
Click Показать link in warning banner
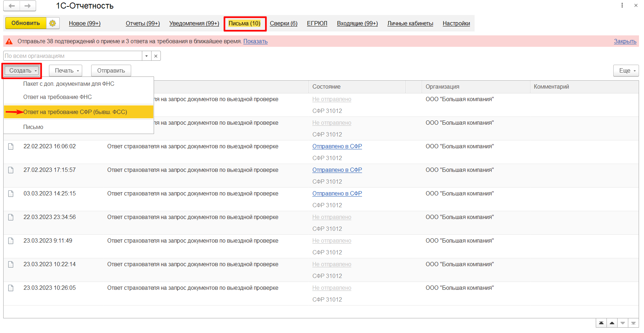tap(256, 41)
